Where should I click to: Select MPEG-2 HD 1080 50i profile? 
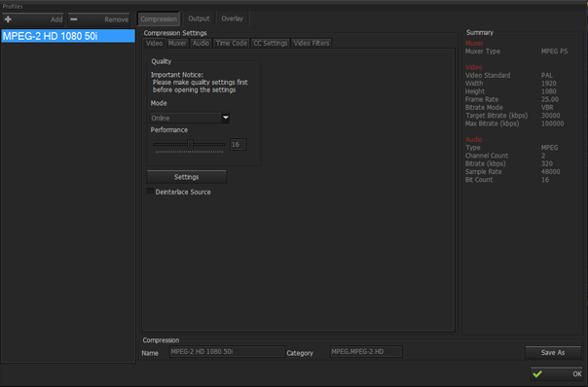[68, 36]
